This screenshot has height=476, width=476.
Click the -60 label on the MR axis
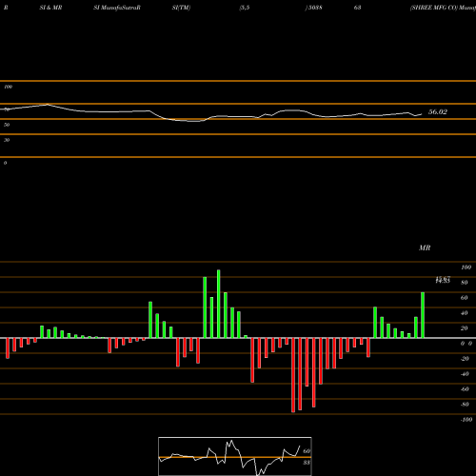click(x=465, y=389)
